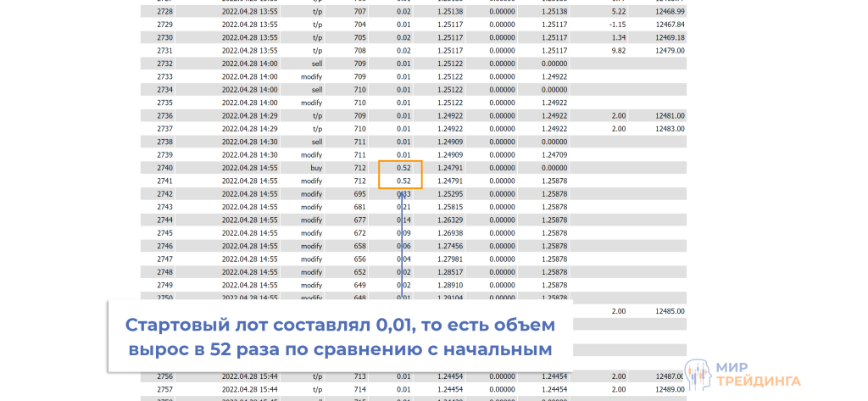Select the price 1.28517 in row 2748
The width and height of the screenshot is (868, 401).
coord(451,272)
